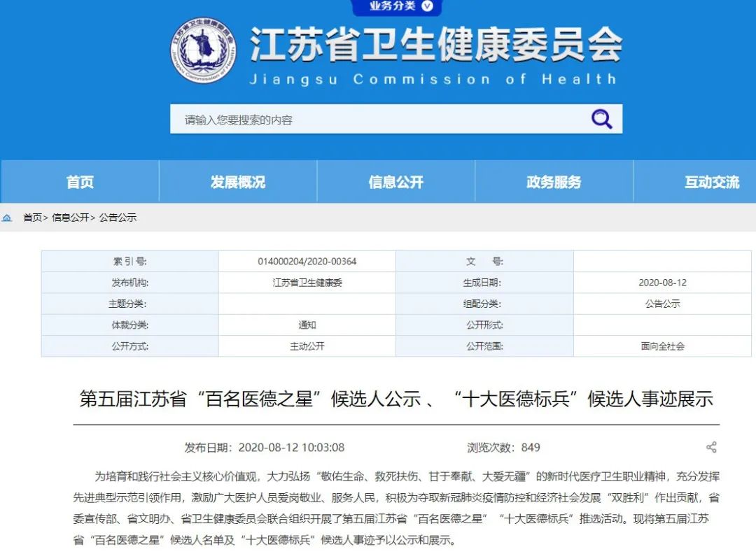This screenshot has width=756, height=554.
Task: Click the 通知 genre cell
Action: pos(307,325)
